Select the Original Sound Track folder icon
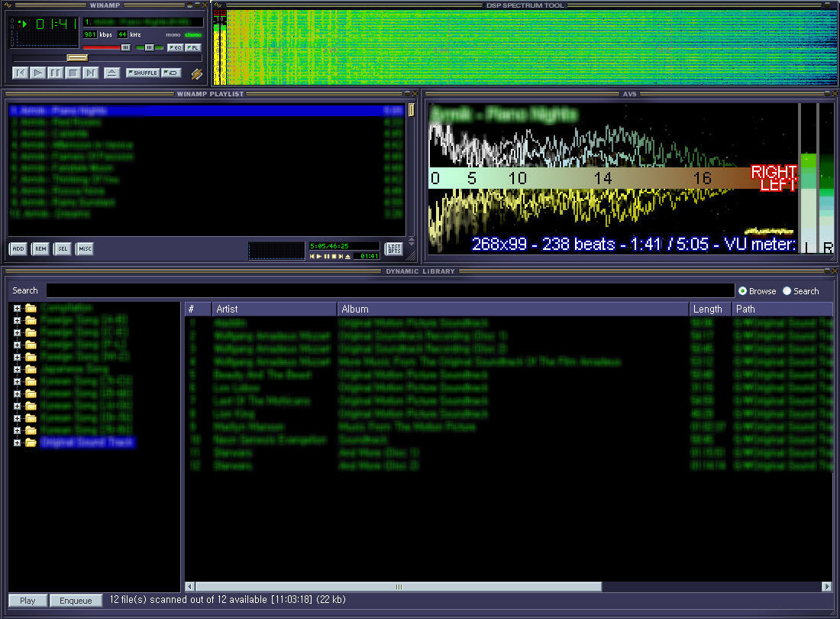 click(31, 442)
